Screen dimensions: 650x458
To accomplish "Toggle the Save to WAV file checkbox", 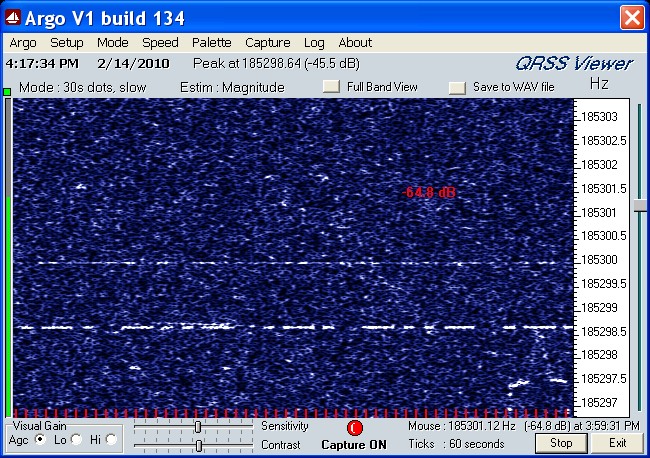I will point(458,88).
